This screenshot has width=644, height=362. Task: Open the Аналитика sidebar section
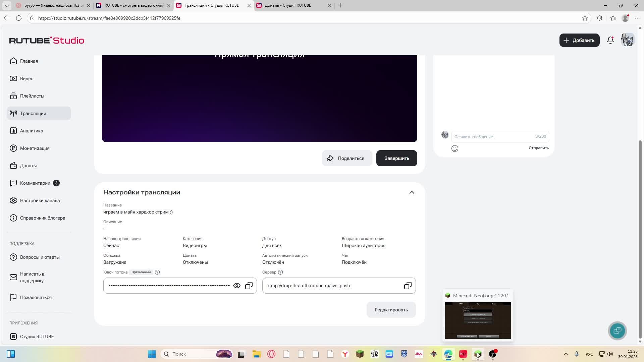[31, 131]
